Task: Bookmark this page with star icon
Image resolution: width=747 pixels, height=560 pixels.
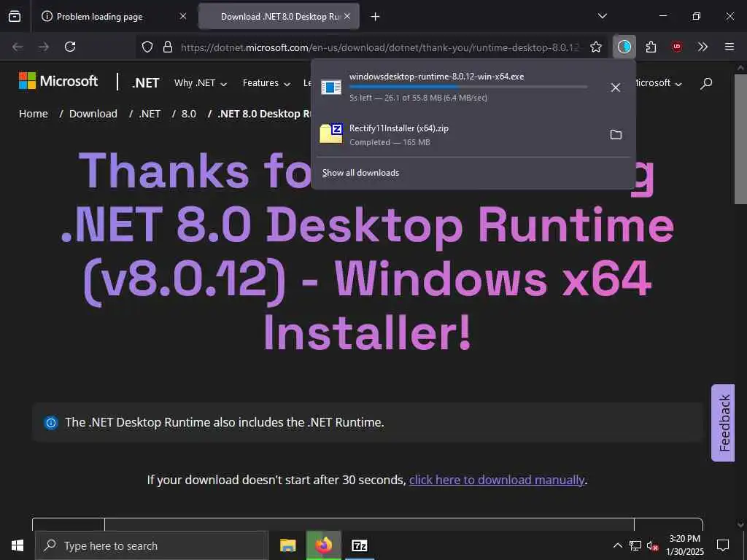Action: pyautogui.click(x=595, y=47)
